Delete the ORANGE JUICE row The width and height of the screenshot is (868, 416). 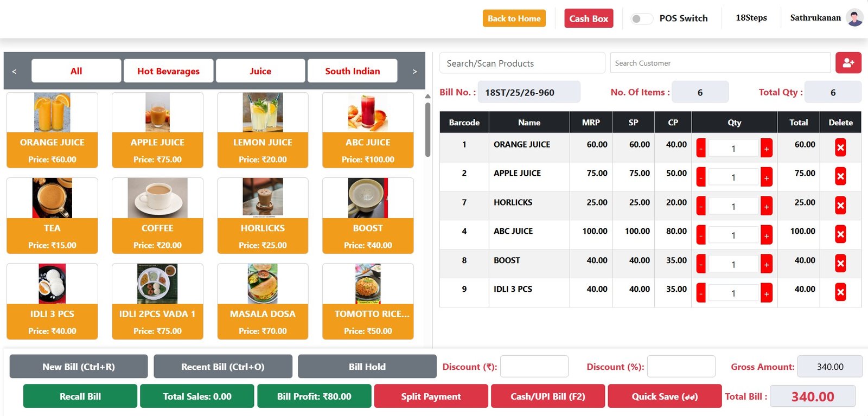coord(840,148)
